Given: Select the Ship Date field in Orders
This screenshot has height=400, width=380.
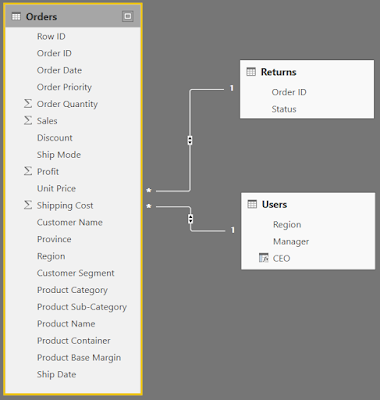Looking at the screenshot, I should pyautogui.click(x=56, y=374).
